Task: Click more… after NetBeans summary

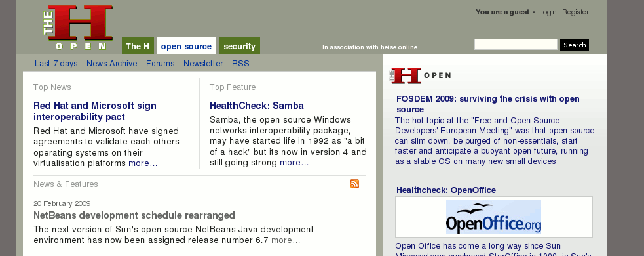Action: pos(286,240)
